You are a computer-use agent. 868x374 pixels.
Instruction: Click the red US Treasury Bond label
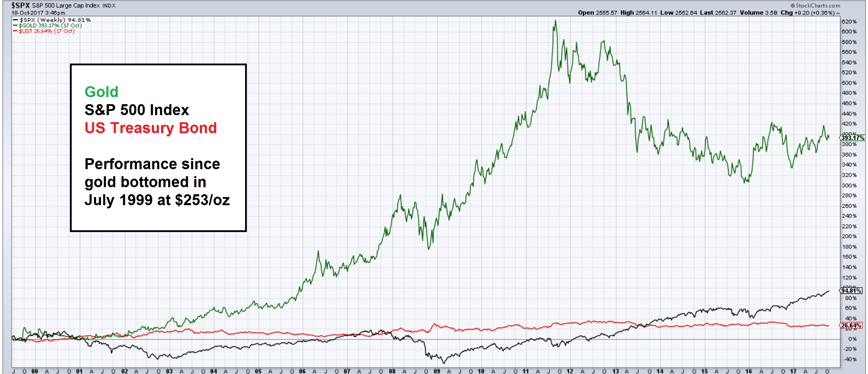tap(150, 128)
